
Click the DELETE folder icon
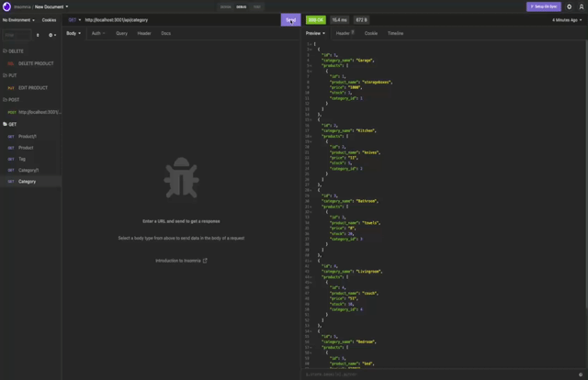(x=5, y=51)
